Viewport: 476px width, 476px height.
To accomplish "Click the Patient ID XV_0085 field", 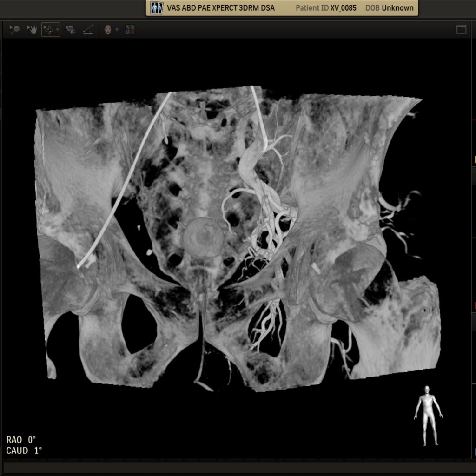I will pos(326,8).
